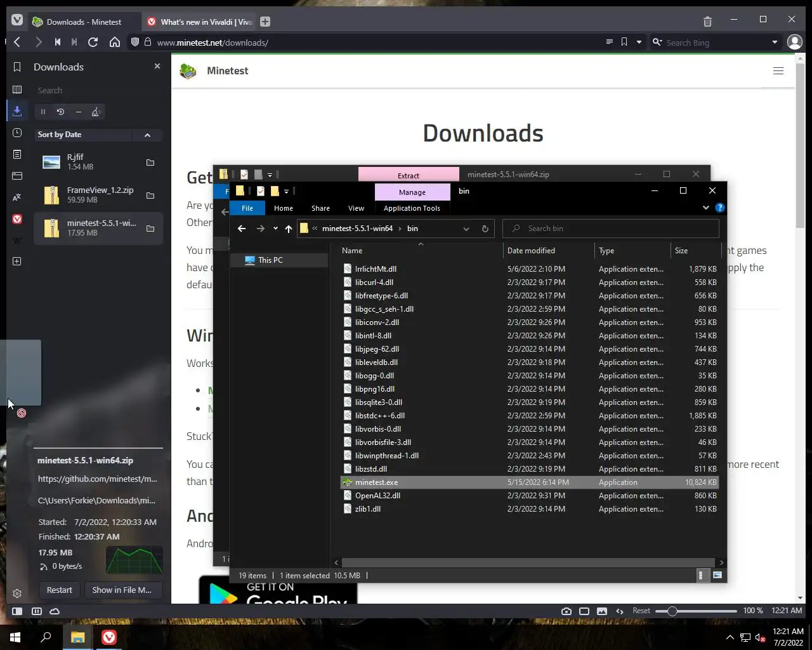Switch to Share ribbon tab
The width and height of the screenshot is (812, 650).
pyautogui.click(x=320, y=208)
